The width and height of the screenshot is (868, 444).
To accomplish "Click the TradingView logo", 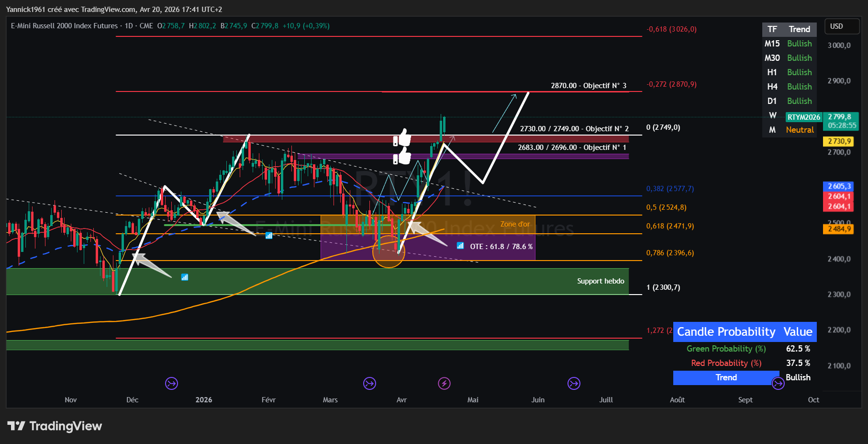I will pos(55,426).
